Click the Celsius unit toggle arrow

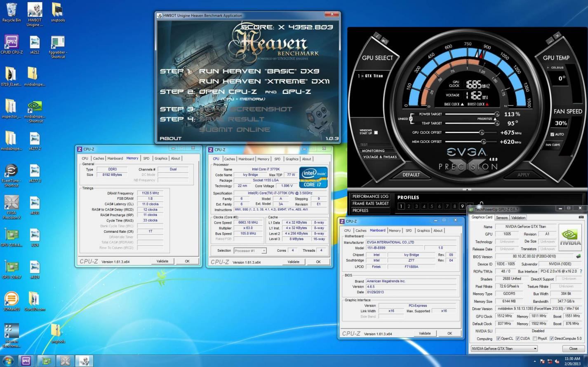[548, 68]
